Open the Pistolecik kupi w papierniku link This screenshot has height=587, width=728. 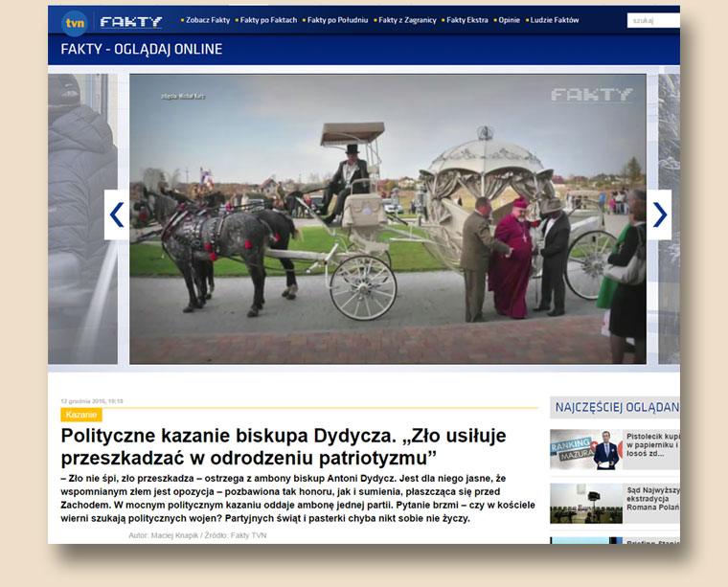click(652, 445)
